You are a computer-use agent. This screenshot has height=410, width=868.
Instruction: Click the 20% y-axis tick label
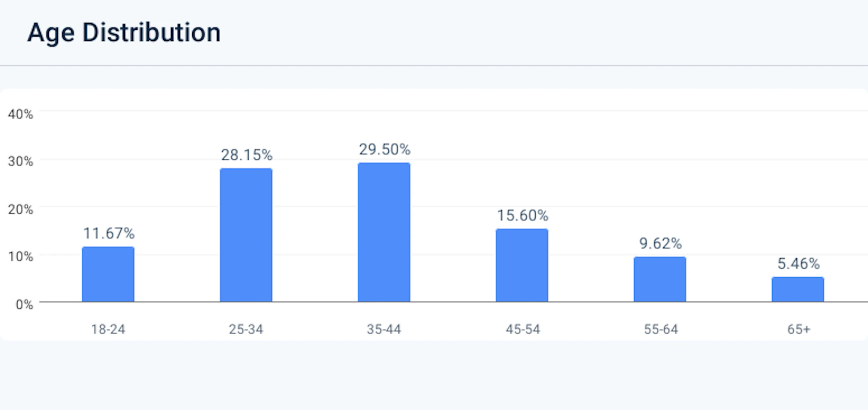tap(20, 210)
